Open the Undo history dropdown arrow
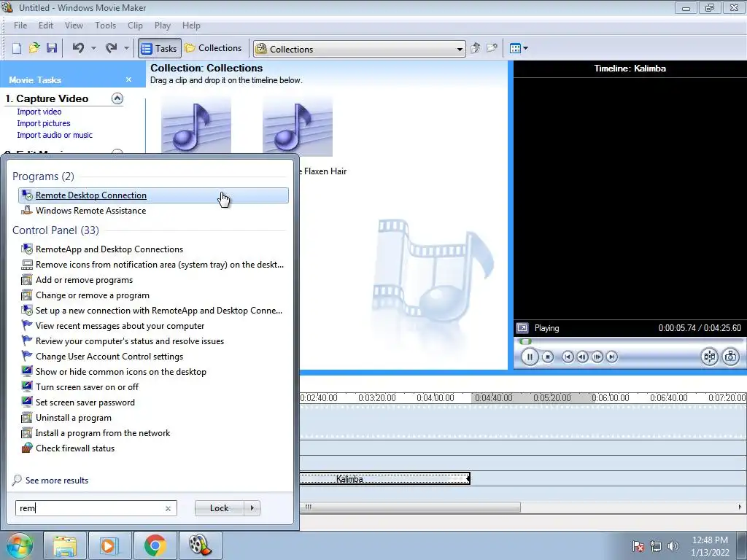The image size is (747, 560). pyautogui.click(x=93, y=48)
